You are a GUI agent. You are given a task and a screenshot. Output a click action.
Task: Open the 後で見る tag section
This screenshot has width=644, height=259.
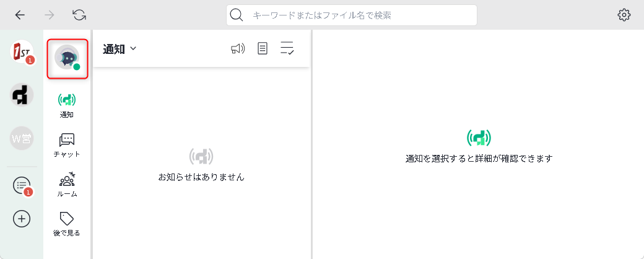coord(67,224)
